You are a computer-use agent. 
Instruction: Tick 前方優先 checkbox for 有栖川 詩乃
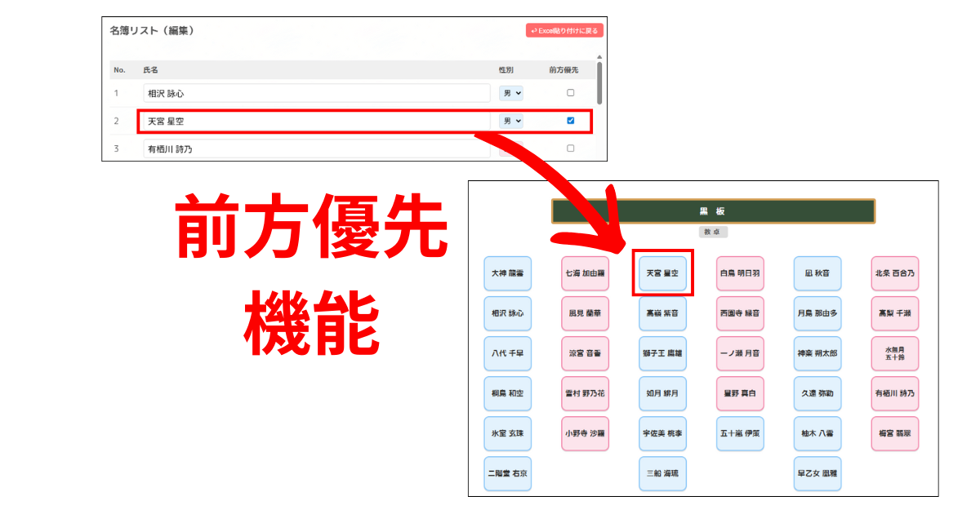pyautogui.click(x=570, y=148)
